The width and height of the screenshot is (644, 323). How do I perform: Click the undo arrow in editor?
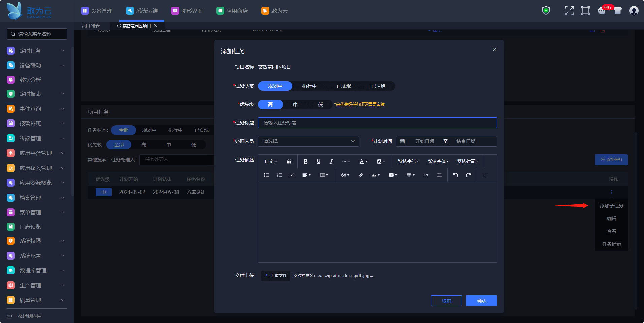coord(455,175)
